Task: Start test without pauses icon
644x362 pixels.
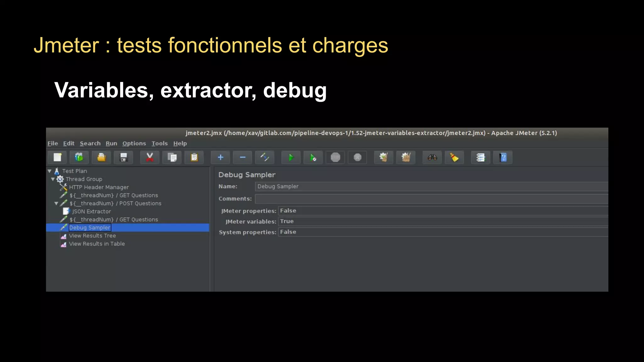Action: (x=313, y=157)
